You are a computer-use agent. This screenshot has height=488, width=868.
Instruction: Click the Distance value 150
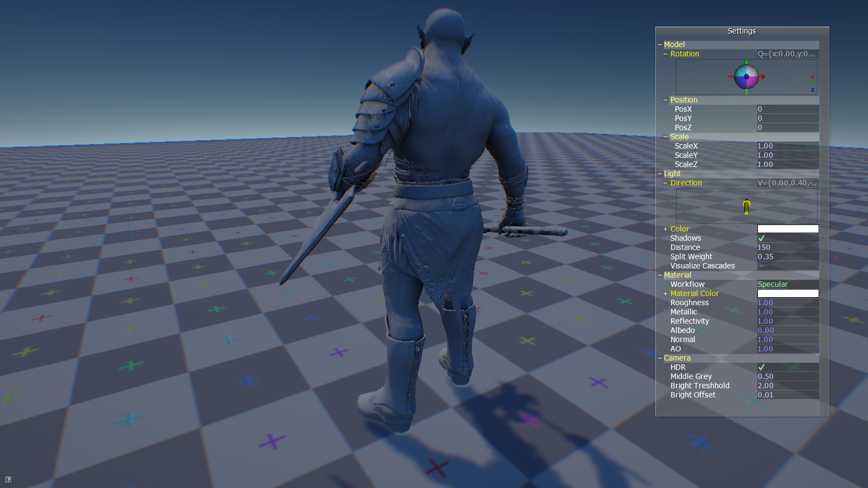click(x=788, y=247)
